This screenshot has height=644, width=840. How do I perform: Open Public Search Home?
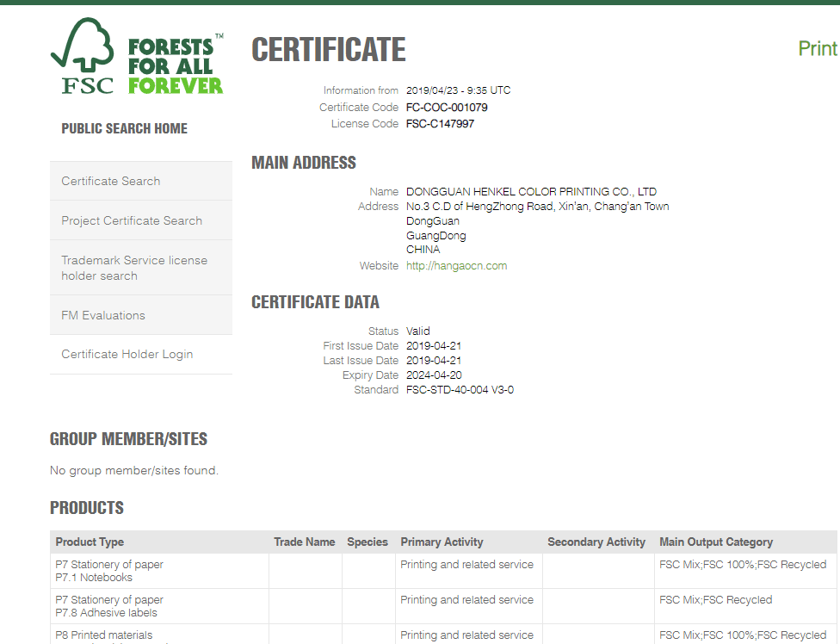pos(124,128)
